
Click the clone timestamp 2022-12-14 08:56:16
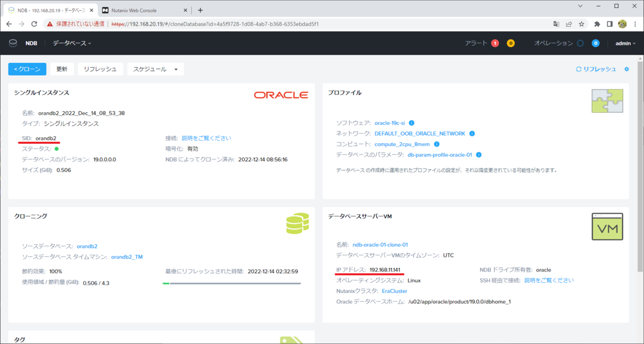[x=263, y=159]
